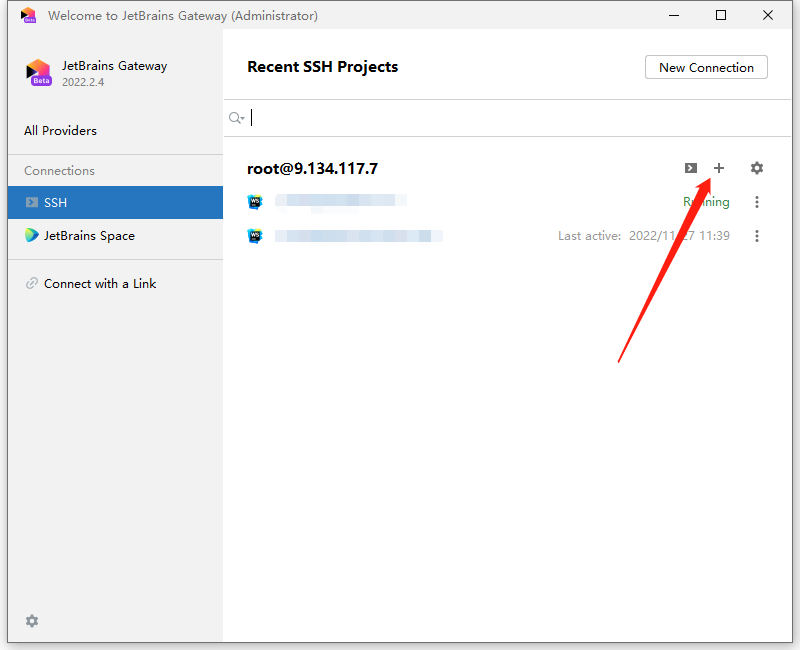Open the running blurred project entry
This screenshot has width=800, height=650.
pyautogui.click(x=340, y=201)
